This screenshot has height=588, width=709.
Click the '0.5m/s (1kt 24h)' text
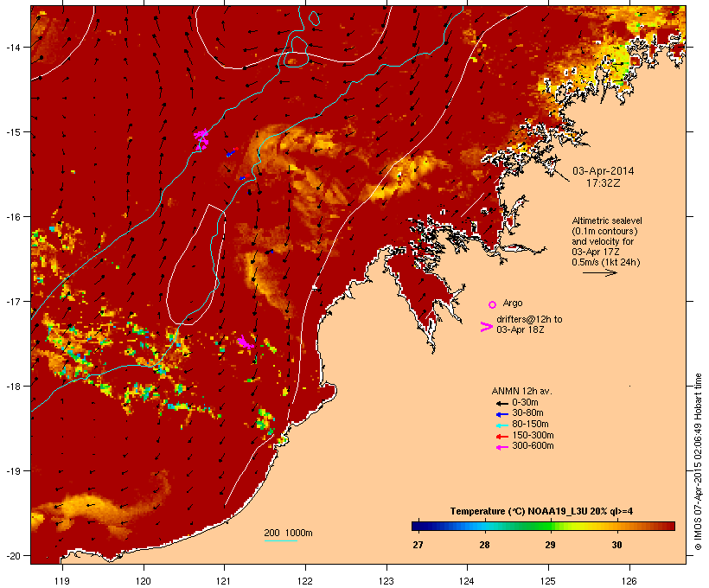[x=606, y=262]
